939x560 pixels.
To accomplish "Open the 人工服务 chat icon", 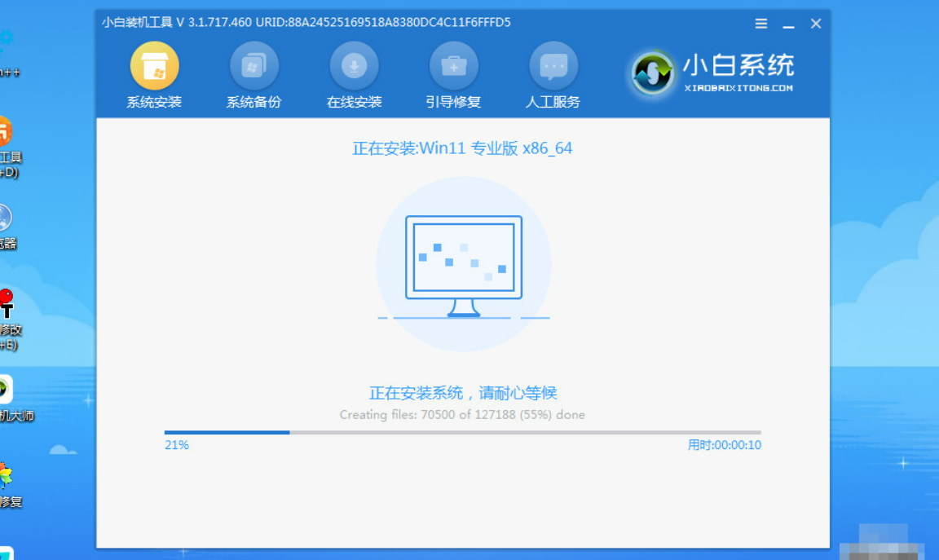I will (553, 66).
